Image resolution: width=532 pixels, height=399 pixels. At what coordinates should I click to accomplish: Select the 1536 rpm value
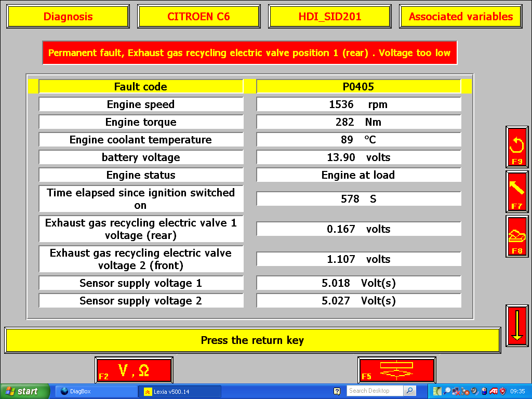click(x=358, y=104)
